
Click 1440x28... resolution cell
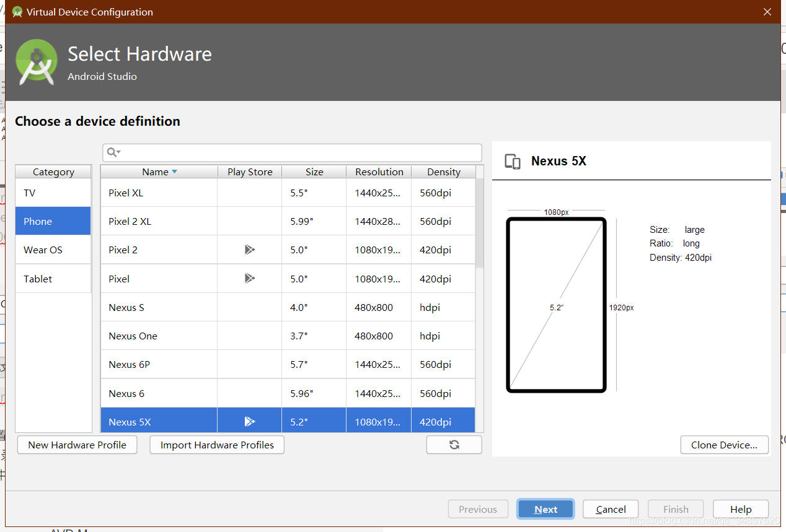point(379,221)
